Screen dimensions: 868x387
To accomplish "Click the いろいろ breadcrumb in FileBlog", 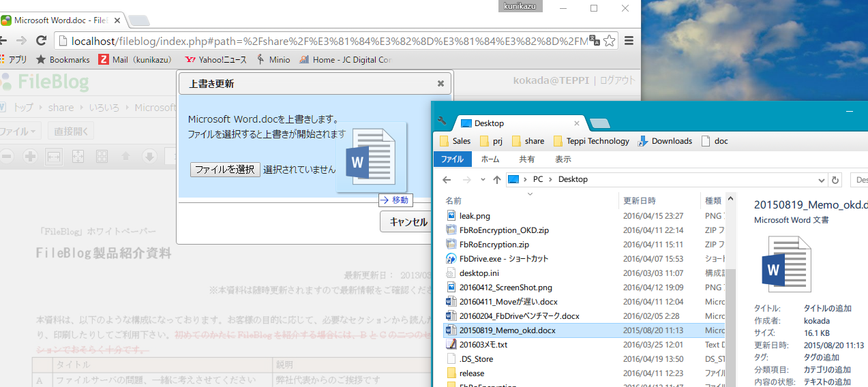I will pyautogui.click(x=104, y=108).
